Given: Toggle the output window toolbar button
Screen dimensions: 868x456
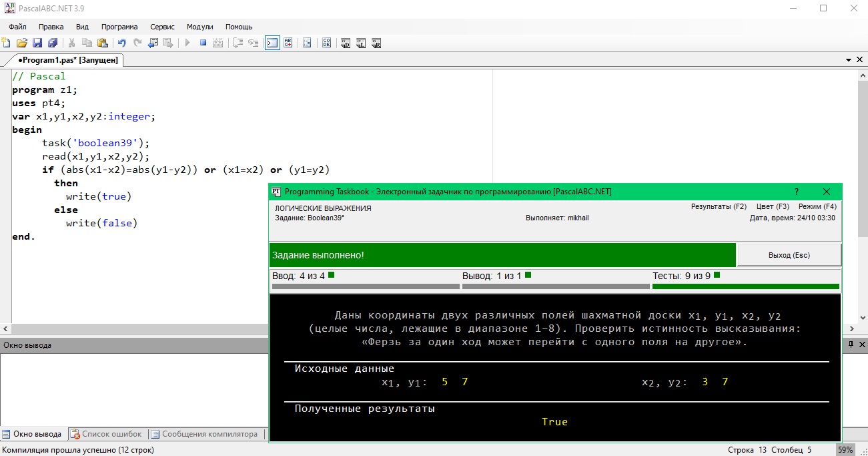Looking at the screenshot, I should point(272,43).
